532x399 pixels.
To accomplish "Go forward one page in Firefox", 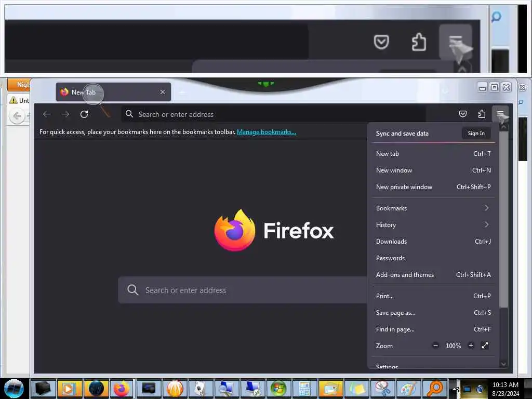I will pyautogui.click(x=65, y=114).
